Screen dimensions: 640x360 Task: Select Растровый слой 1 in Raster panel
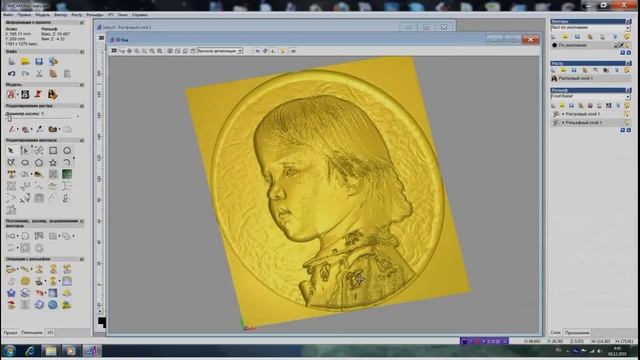(x=590, y=78)
